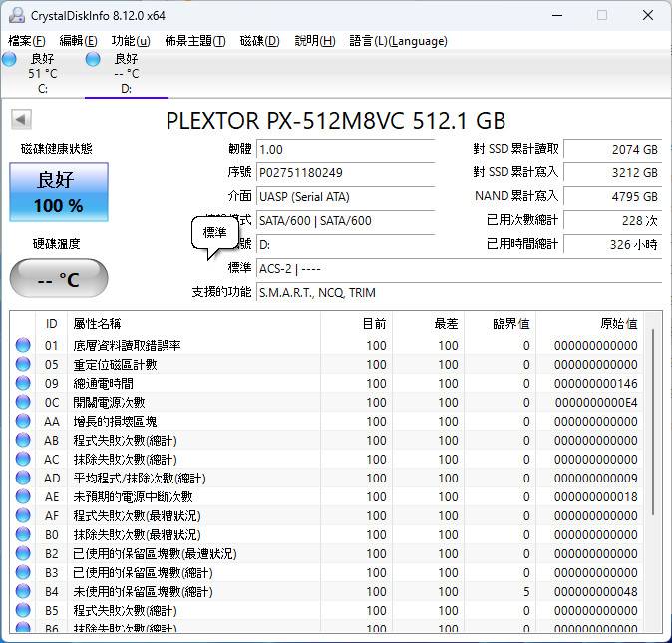This screenshot has height=643, width=672.
Task: Select the 開關電源次數 attribute row
Action: 327,403
